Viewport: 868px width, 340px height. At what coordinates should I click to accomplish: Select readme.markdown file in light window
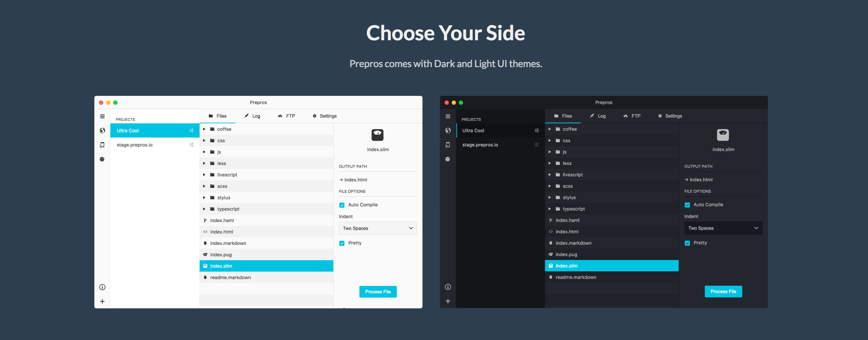[266, 277]
